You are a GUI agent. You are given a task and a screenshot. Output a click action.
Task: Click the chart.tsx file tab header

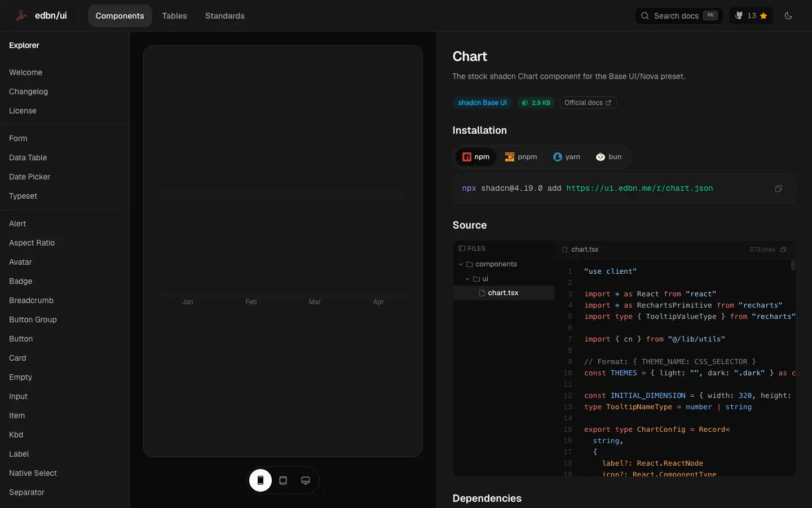tap(580, 249)
